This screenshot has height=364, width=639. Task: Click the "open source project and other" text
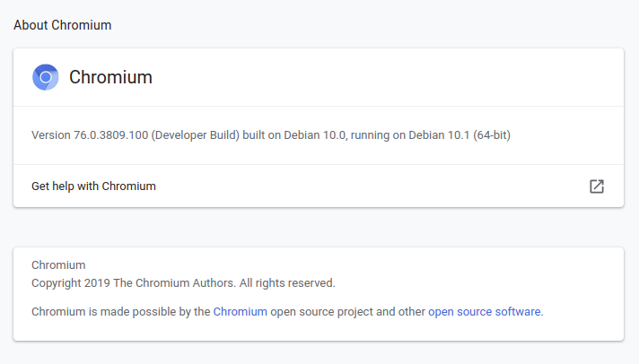tap(347, 312)
